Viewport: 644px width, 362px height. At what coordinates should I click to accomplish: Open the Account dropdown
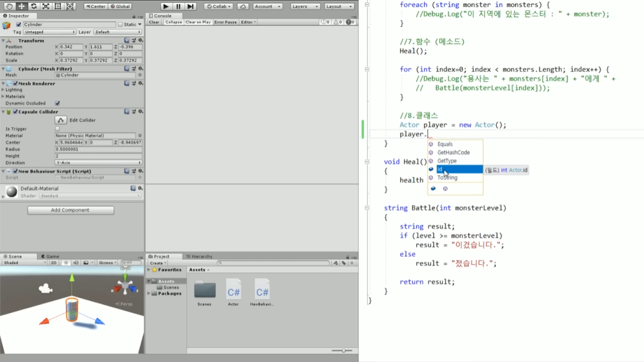[267, 6]
